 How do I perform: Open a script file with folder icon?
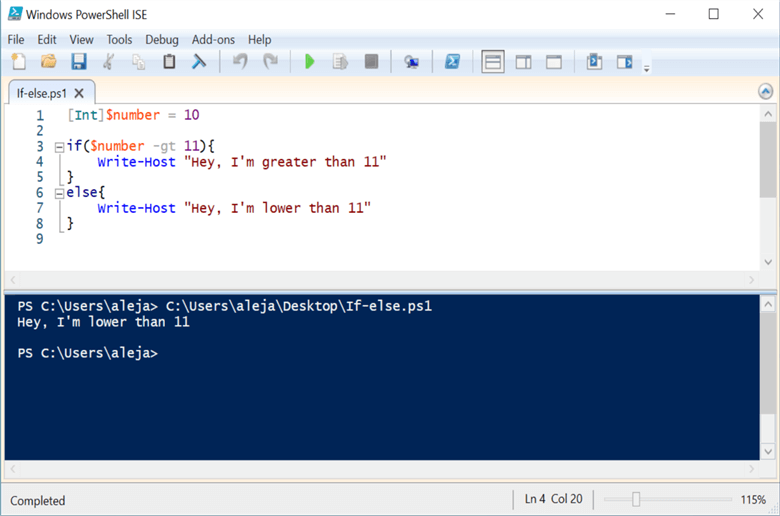[49, 62]
